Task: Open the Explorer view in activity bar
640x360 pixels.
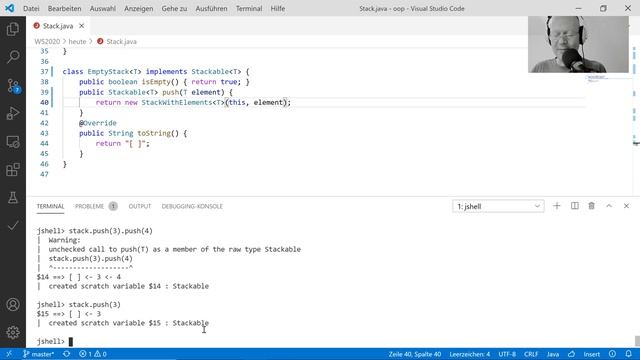Action: click(x=13, y=29)
